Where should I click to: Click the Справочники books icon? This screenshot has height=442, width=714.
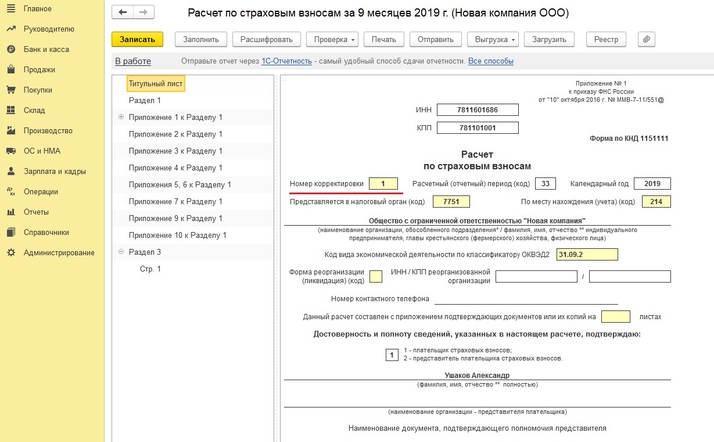coord(11,232)
